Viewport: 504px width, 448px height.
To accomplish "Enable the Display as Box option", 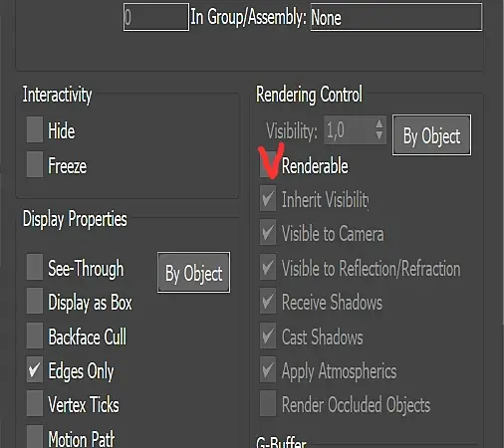I will 35,302.
